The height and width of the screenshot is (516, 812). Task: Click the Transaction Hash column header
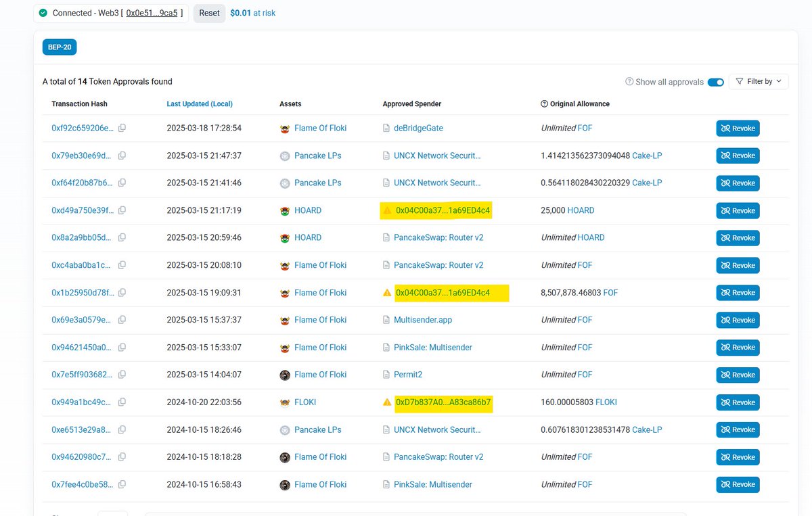point(79,104)
